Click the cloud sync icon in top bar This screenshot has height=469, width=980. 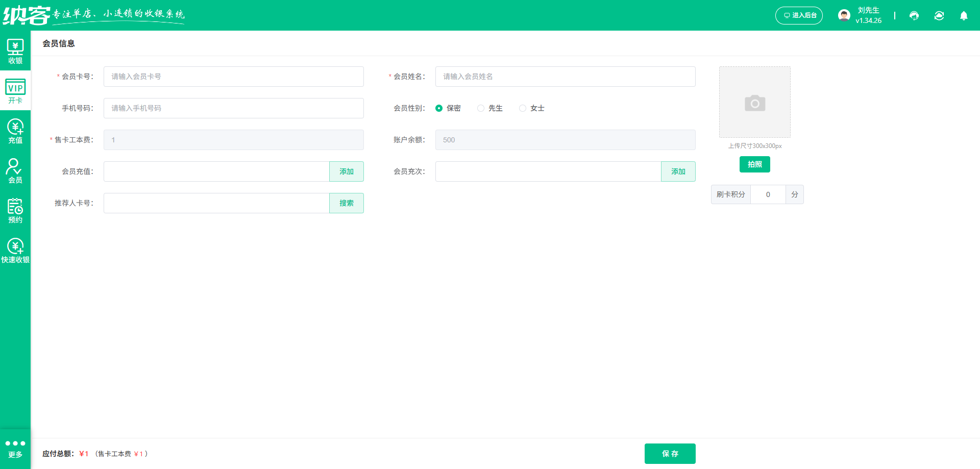(x=939, y=16)
